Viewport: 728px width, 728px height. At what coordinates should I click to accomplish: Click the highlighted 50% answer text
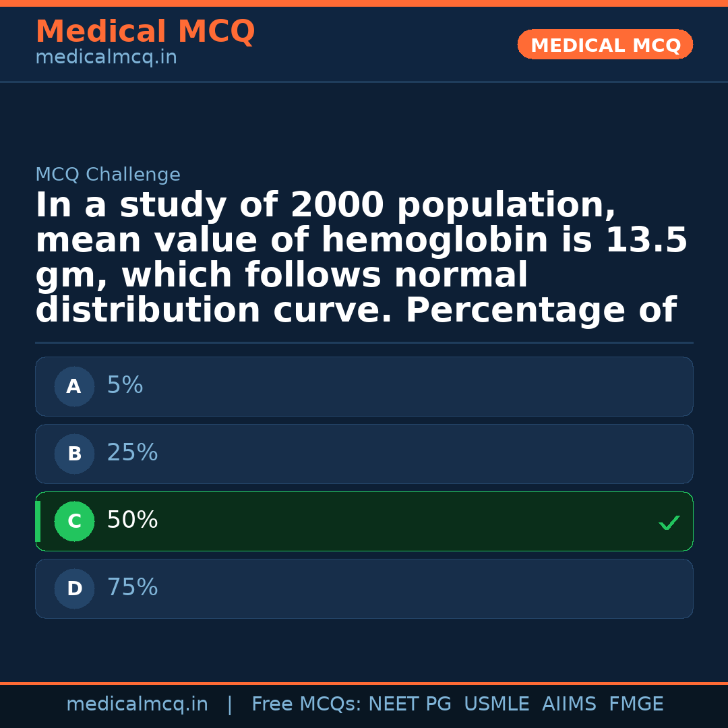132,520
